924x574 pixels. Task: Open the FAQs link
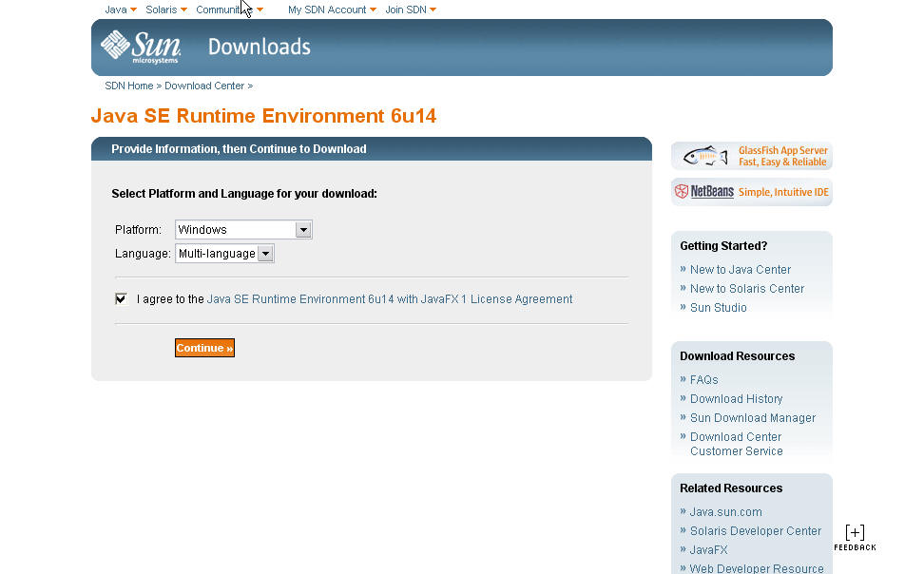pyautogui.click(x=703, y=379)
